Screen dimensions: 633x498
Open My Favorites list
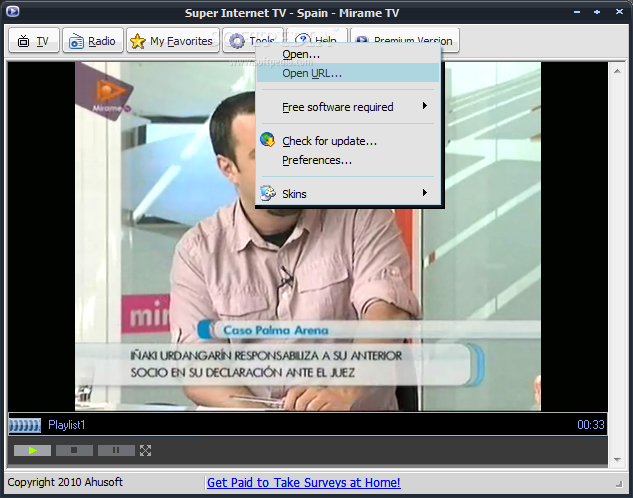(173, 40)
